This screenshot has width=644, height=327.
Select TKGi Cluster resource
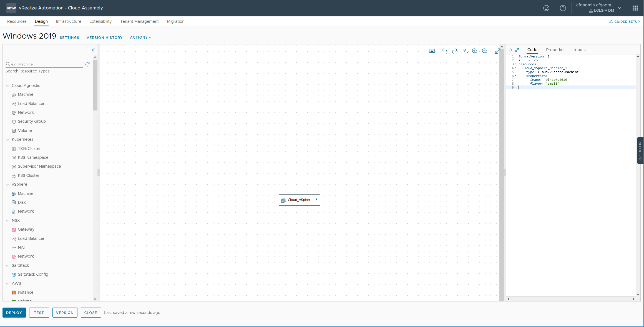coord(26,149)
